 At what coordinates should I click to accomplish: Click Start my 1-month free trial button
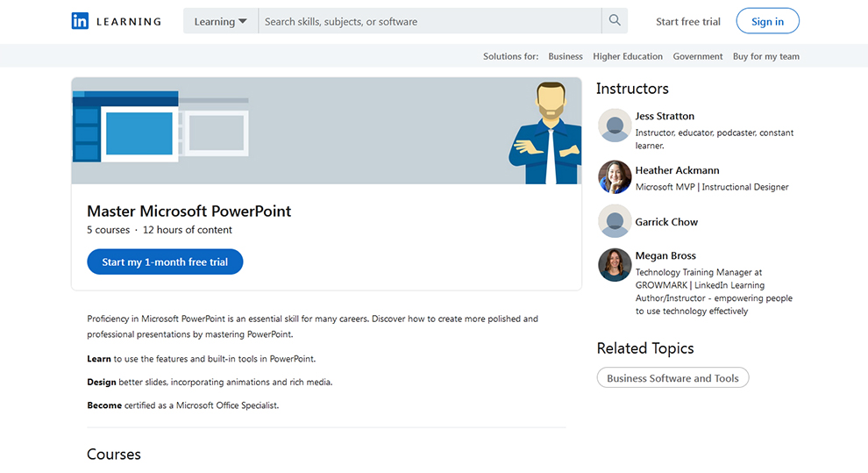[165, 262]
